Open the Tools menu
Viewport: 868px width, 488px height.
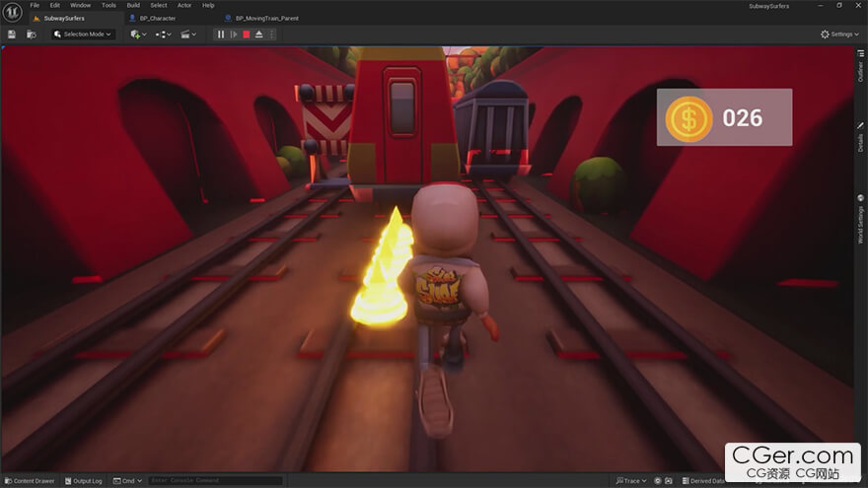[x=109, y=5]
